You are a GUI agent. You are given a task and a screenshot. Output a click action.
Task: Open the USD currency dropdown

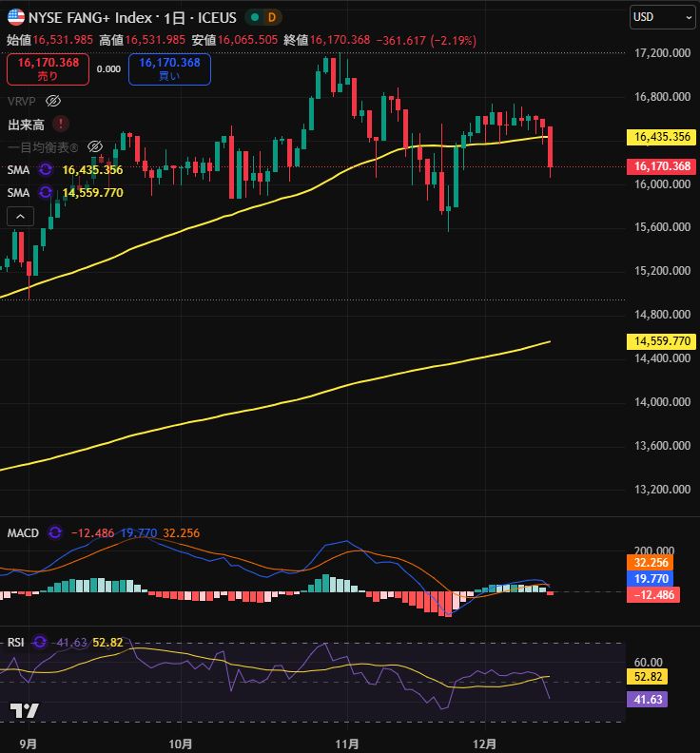(x=662, y=17)
